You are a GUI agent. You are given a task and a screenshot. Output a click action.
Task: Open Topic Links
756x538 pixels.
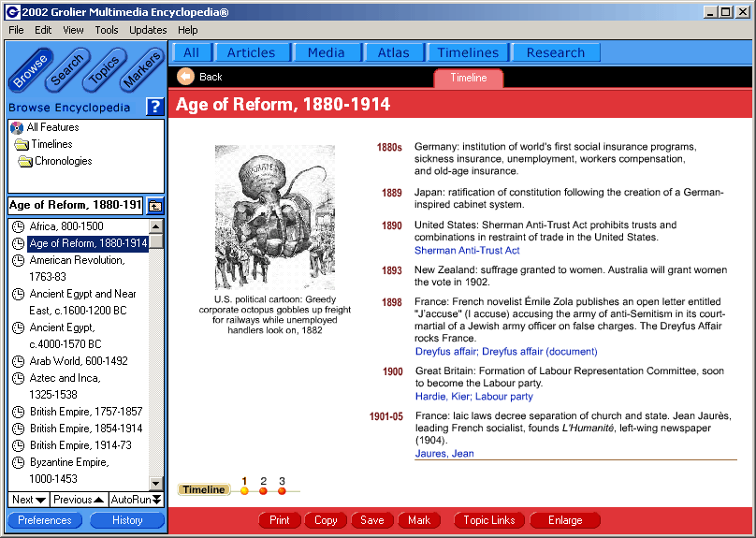click(x=489, y=520)
